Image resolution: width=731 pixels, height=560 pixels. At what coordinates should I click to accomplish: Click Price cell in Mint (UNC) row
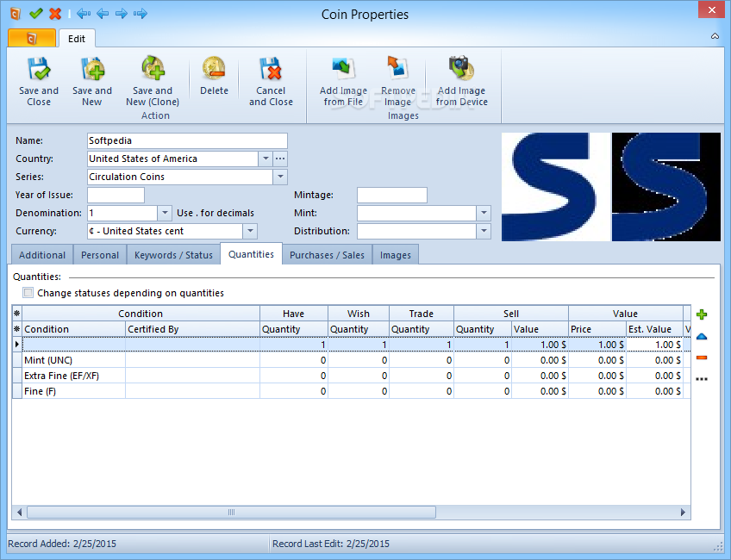597,360
